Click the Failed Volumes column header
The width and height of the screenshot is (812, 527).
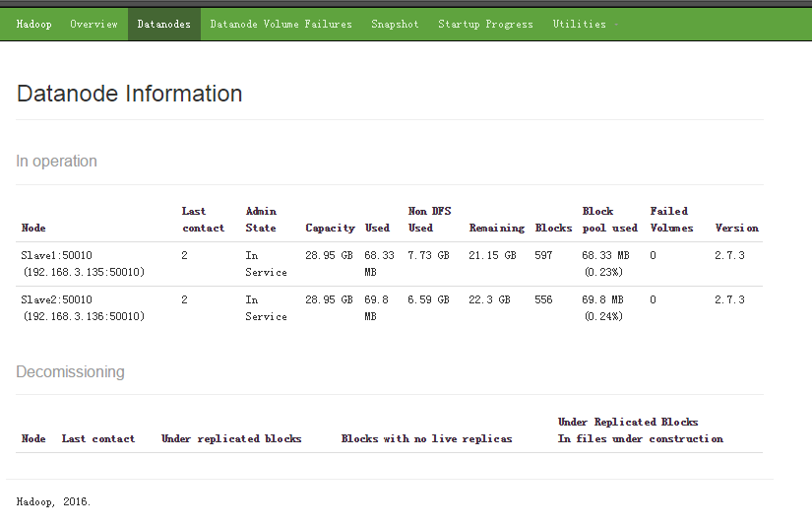pyautogui.click(x=671, y=220)
